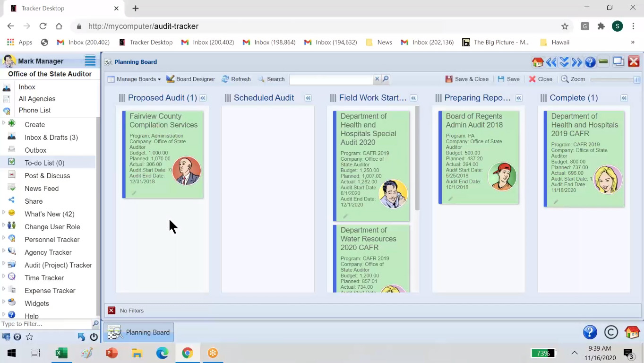Click into the board search input field

tap(331, 79)
